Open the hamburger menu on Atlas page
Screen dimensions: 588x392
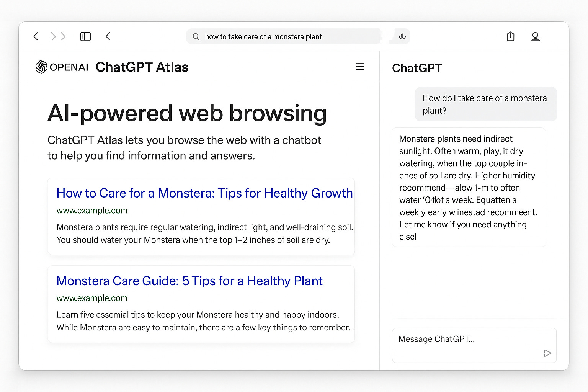click(x=360, y=67)
